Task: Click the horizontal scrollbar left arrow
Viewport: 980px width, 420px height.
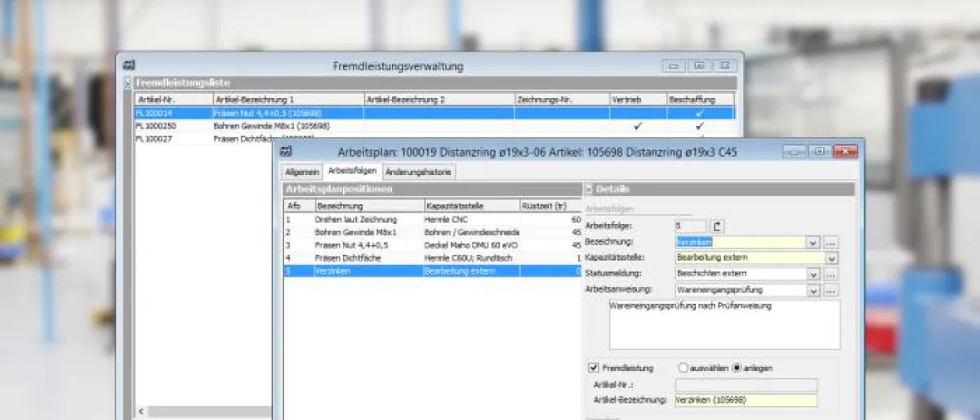Action: click(140, 412)
